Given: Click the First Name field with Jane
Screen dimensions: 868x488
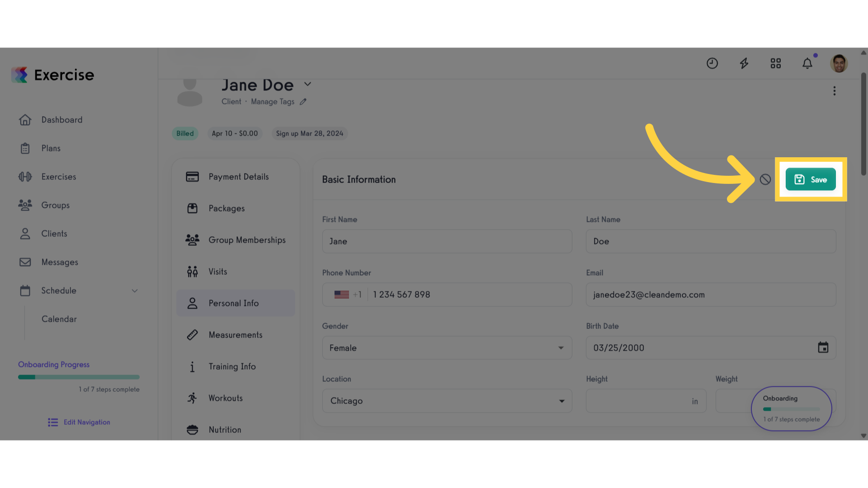Looking at the screenshot, I should pos(447,241).
